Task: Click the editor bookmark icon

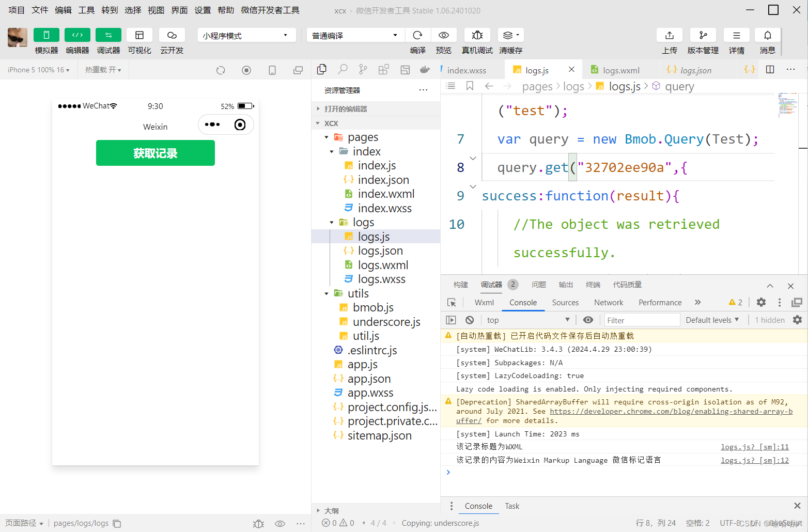Action: click(470, 86)
